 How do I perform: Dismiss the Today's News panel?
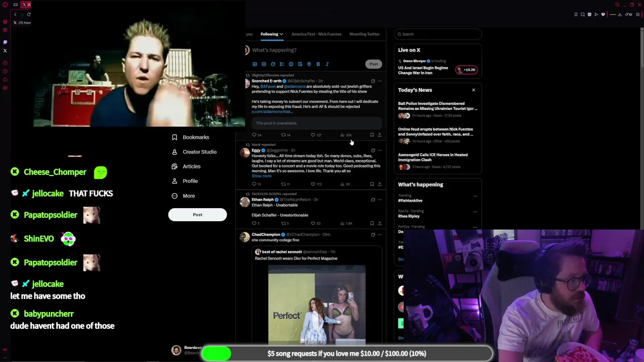473,90
